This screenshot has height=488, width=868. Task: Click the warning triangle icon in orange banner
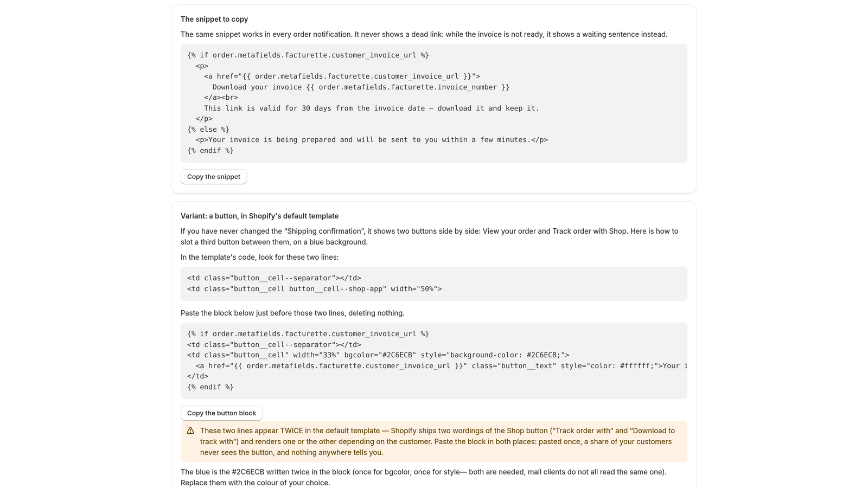click(x=190, y=431)
